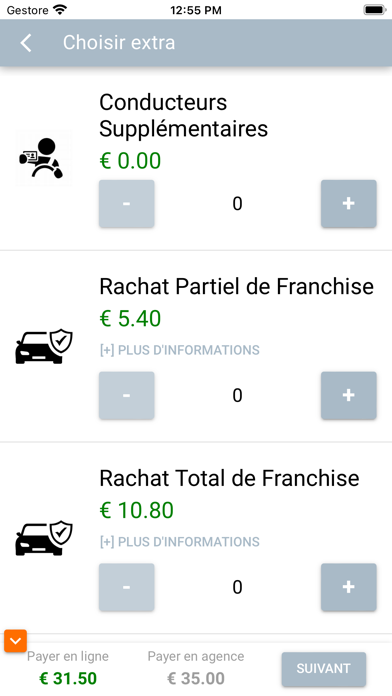Remove one Rachat Total de Franchise
This screenshot has height=696, width=392.
coord(127,587)
